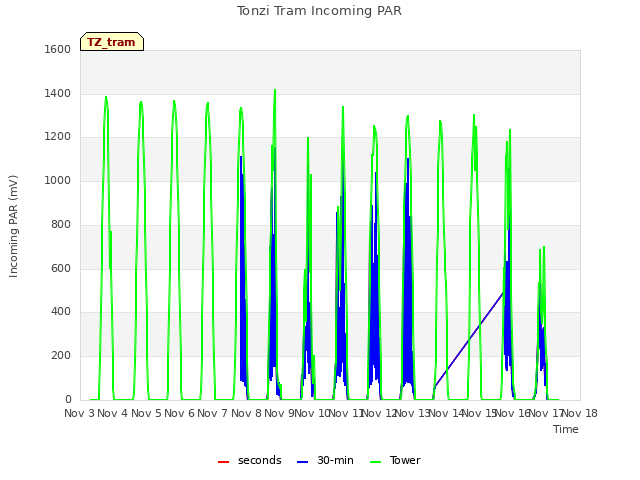
Task: Click the 400 y-axis tick label
Action: pyautogui.click(x=61, y=312)
